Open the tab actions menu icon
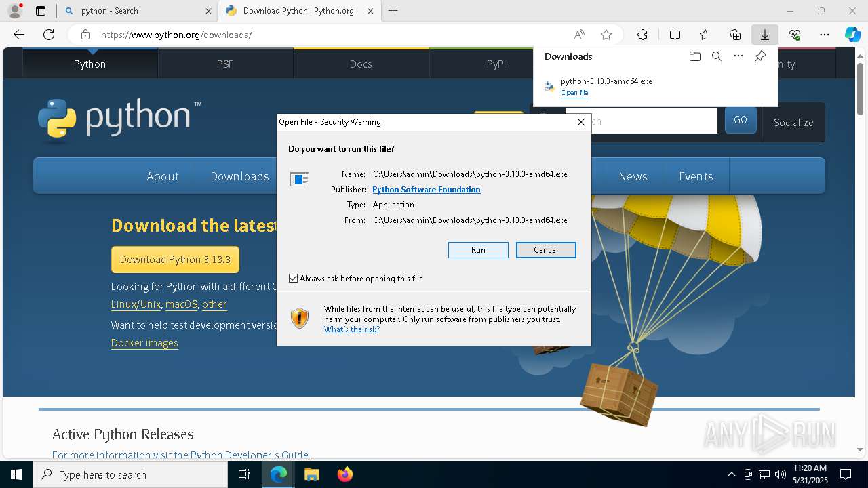 coord(41,11)
